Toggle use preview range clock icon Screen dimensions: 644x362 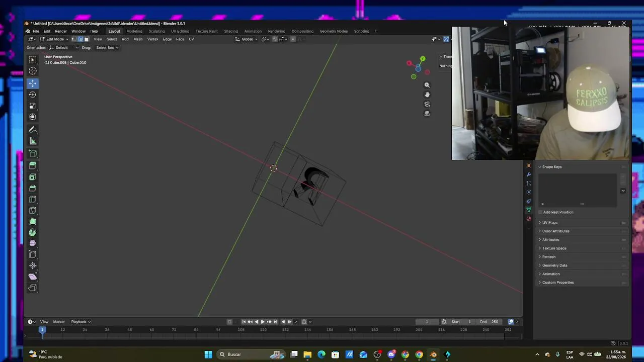coord(444,322)
